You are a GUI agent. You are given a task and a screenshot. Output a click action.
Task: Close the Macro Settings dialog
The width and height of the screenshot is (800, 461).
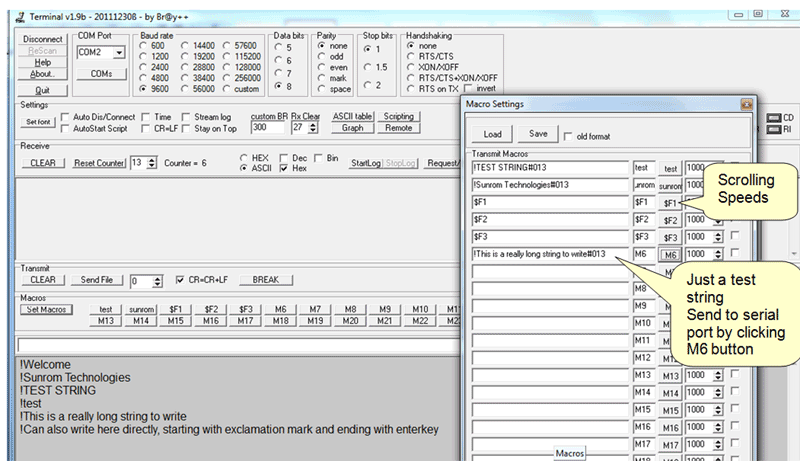(x=745, y=104)
